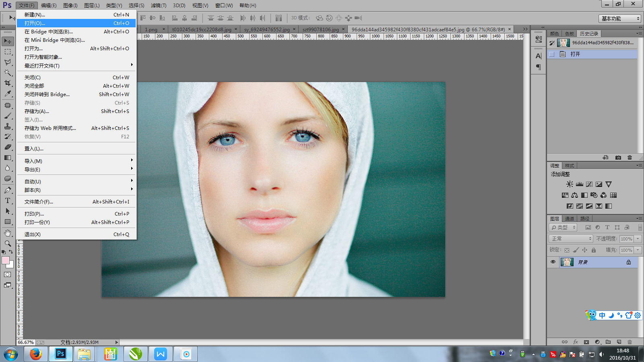The image size is (644, 362).
Task: Toggle lock transparent pixels
Action: point(567,250)
